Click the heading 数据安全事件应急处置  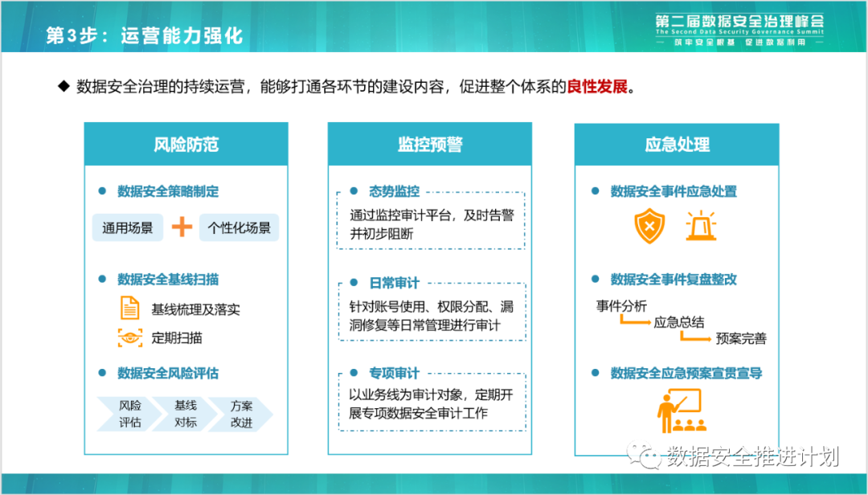point(674,191)
